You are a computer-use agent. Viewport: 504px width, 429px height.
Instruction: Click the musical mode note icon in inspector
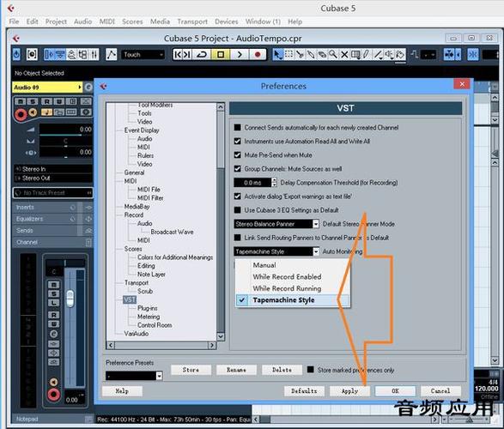(x=46, y=112)
